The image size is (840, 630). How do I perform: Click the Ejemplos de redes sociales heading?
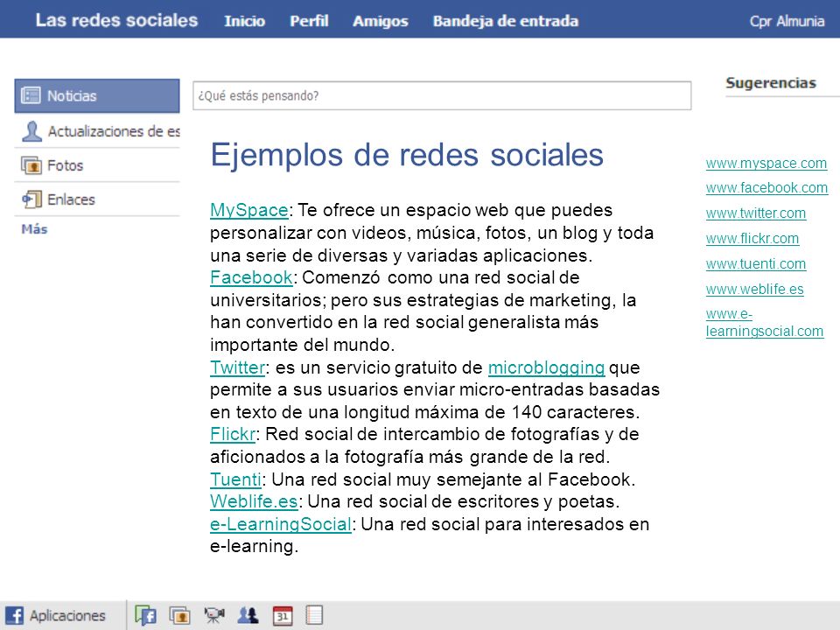(x=407, y=156)
